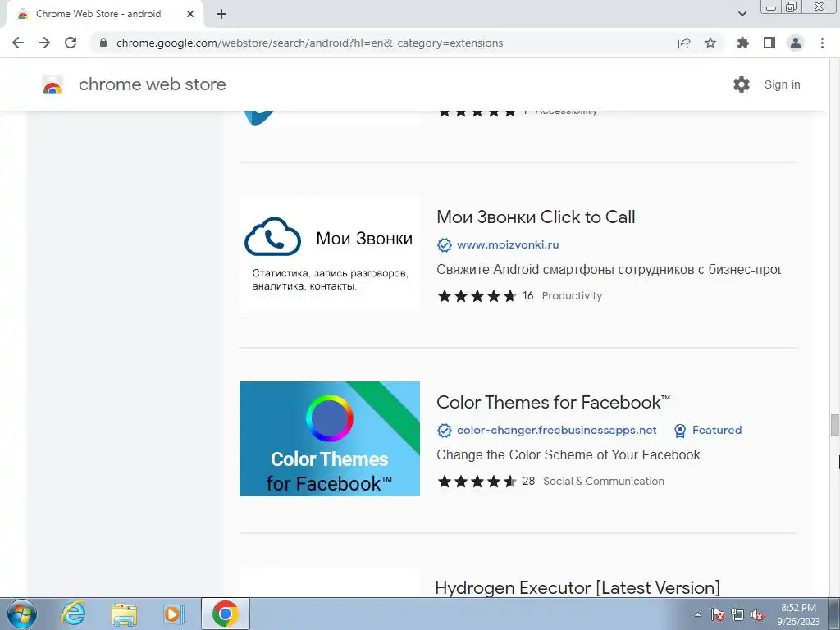Open Windows Media Player from taskbar
This screenshot has width=840, height=630.
point(173,614)
